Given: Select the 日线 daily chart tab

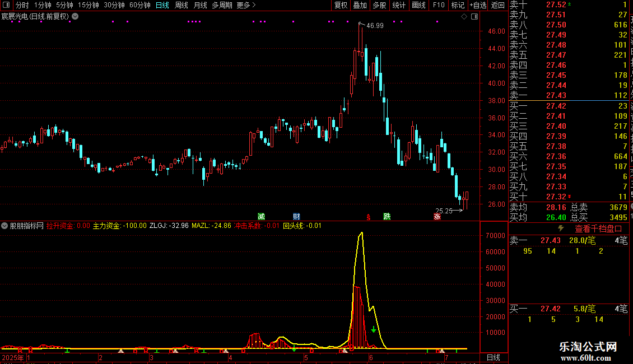Looking at the screenshot, I should pos(162,5).
